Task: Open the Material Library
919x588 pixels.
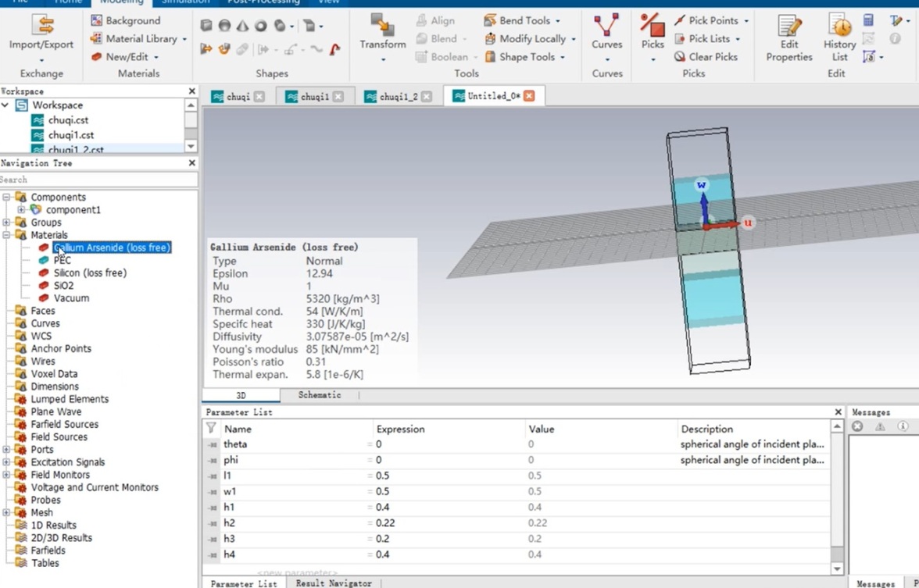Action: pos(141,38)
